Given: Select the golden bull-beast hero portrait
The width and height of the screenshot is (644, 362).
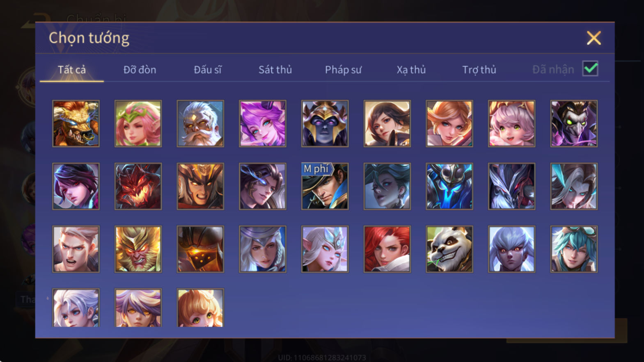Looking at the screenshot, I should click(76, 123).
